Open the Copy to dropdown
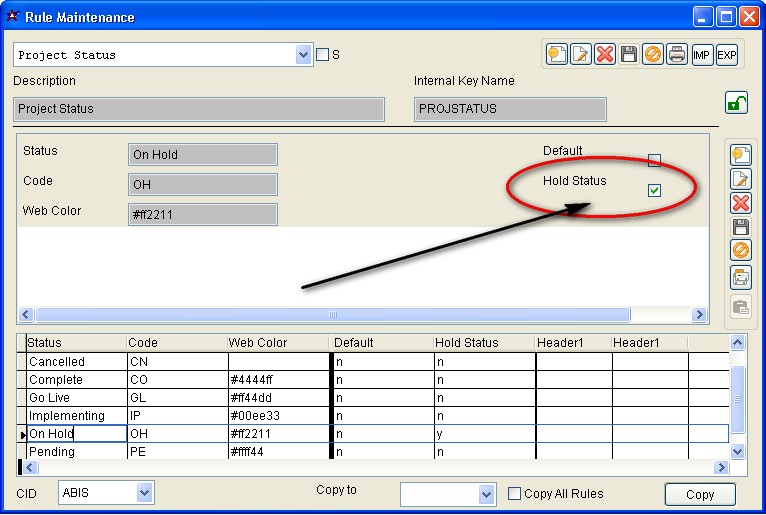Image resolution: width=766 pixels, height=515 pixels. click(x=487, y=495)
